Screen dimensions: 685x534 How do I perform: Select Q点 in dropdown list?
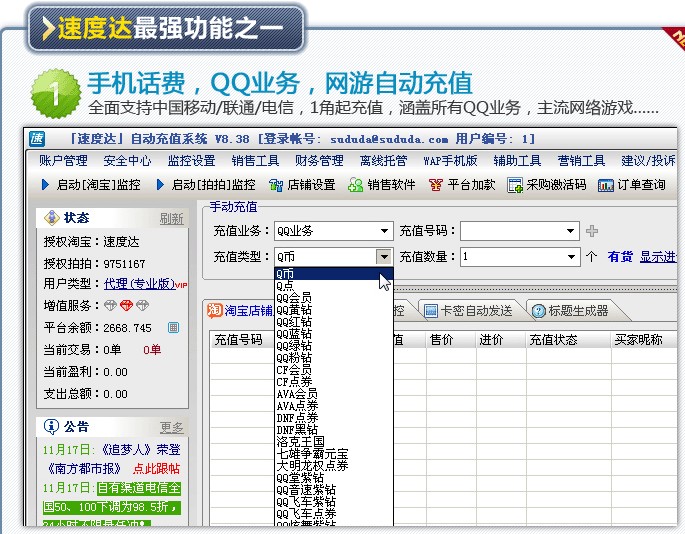coord(334,286)
